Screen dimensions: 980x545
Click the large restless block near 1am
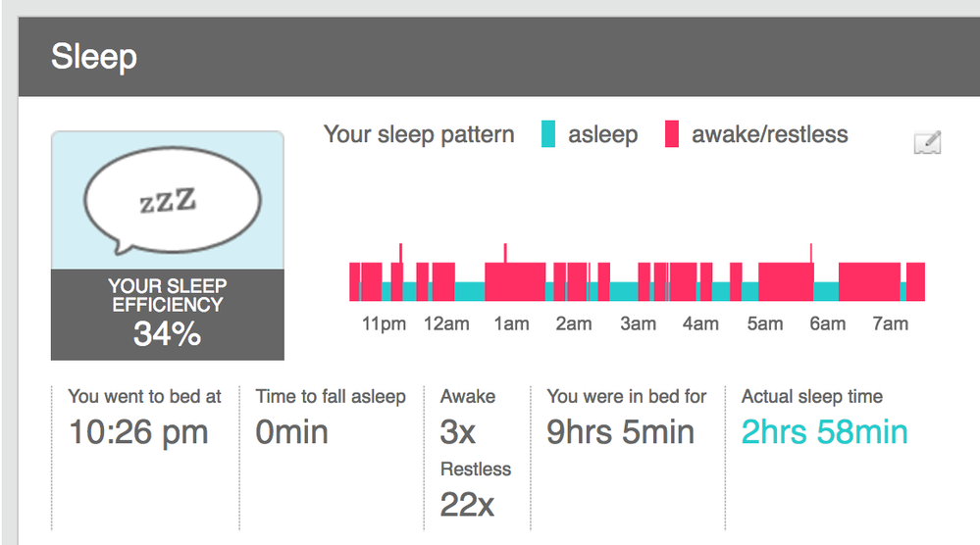tap(515, 281)
